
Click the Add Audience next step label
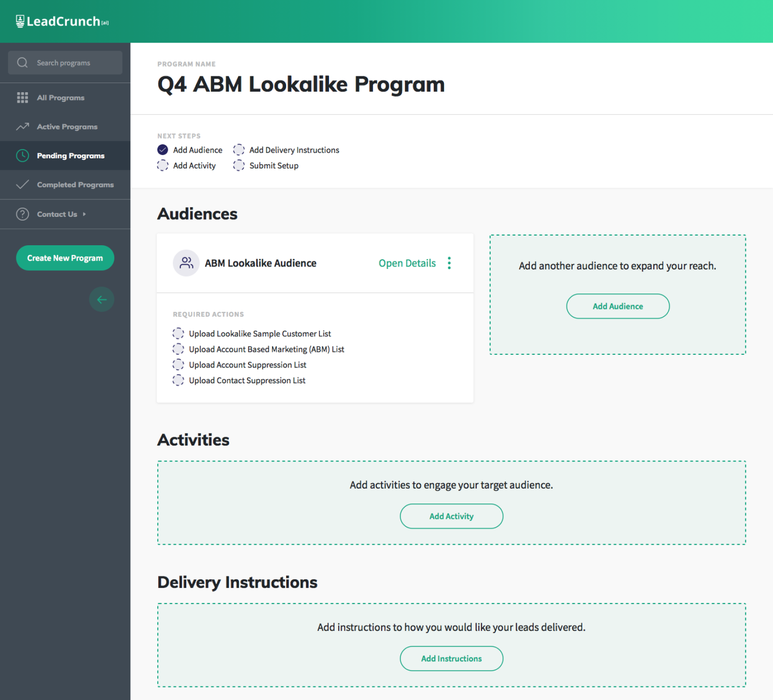pyautogui.click(x=198, y=150)
